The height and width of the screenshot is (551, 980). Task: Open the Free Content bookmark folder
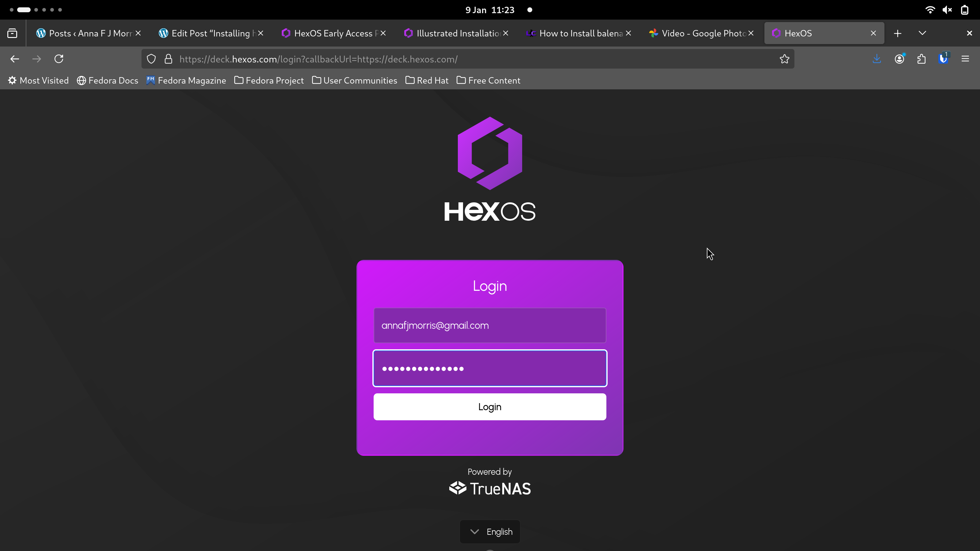click(x=488, y=81)
